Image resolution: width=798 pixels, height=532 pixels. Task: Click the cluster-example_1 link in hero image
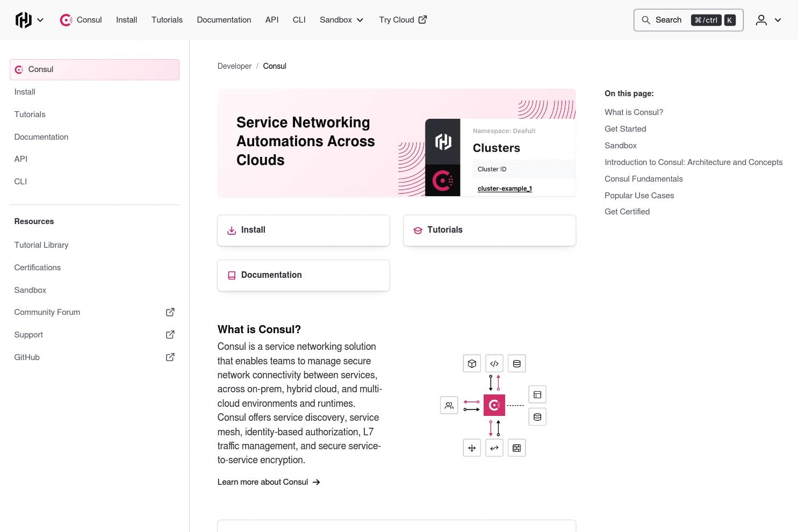click(505, 189)
